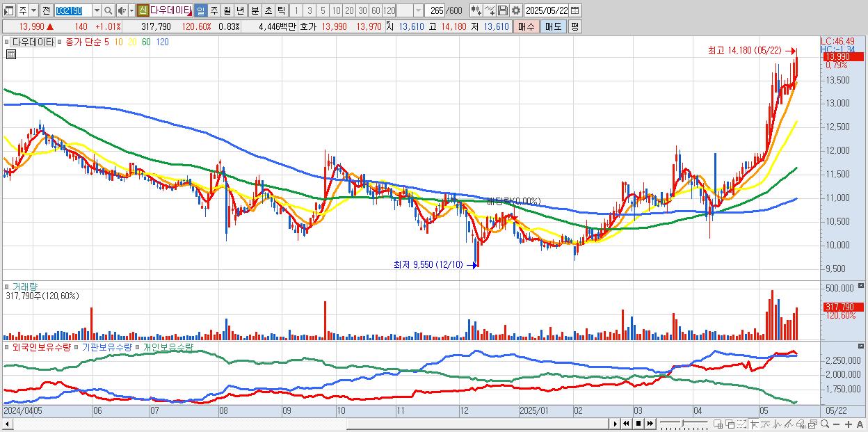Image resolution: width=868 pixels, height=432 pixels.
Task: Zoom in chart with plus icon
Action: click(848, 424)
